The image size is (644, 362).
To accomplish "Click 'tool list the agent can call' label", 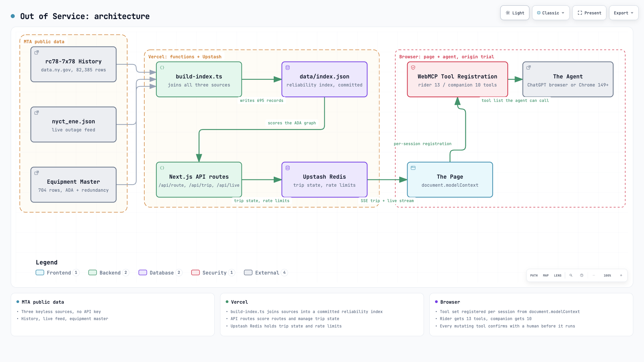I will click(515, 101).
